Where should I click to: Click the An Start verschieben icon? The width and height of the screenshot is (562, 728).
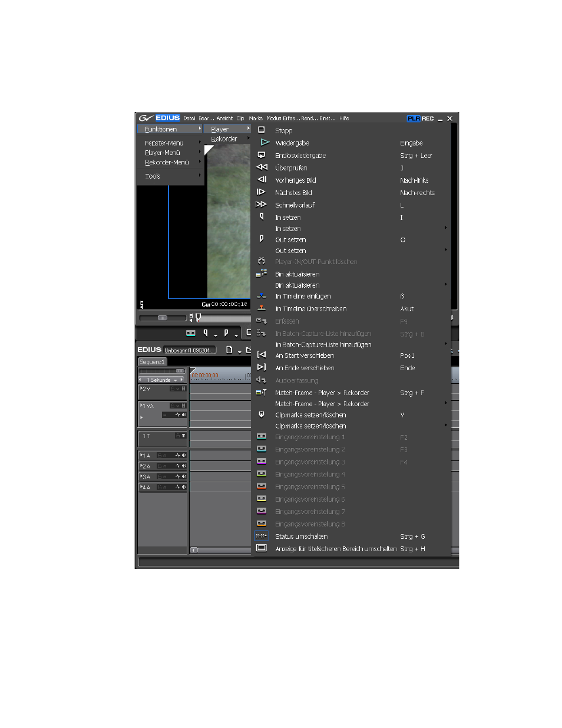coord(262,355)
